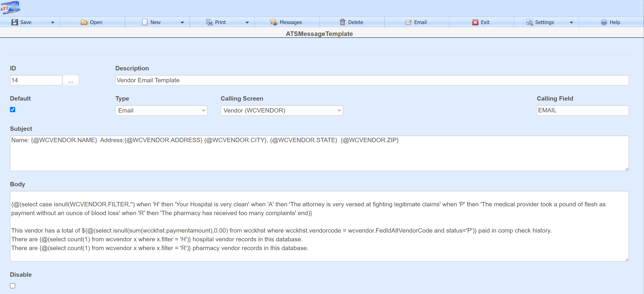Click the Email envelope icon
644x294 pixels.
(x=408, y=22)
